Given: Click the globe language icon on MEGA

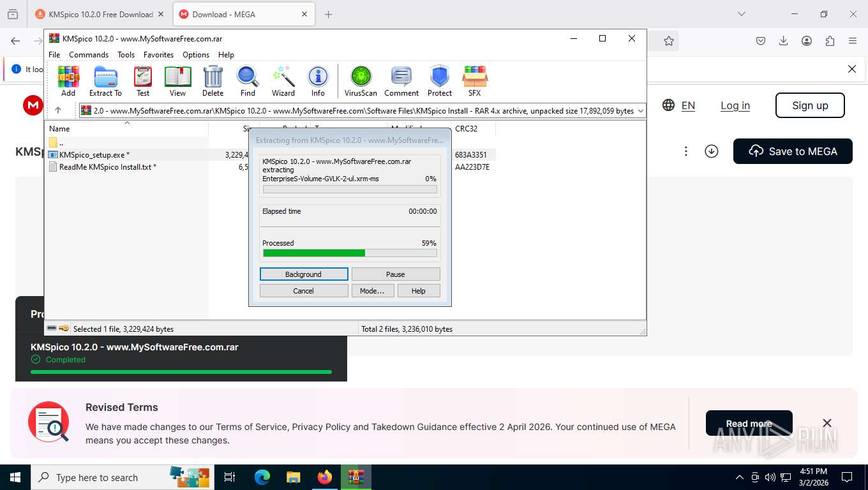Looking at the screenshot, I should (668, 105).
